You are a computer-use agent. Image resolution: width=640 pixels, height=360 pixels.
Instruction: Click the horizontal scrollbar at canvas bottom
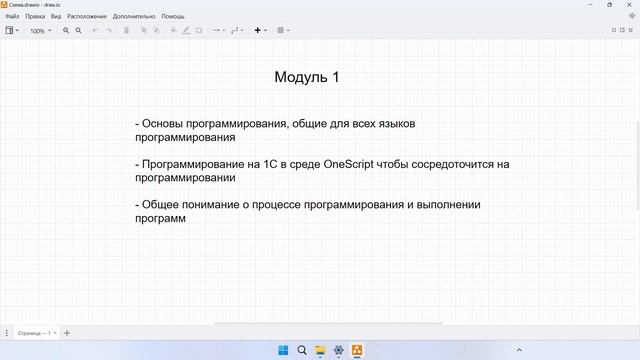pos(328,323)
